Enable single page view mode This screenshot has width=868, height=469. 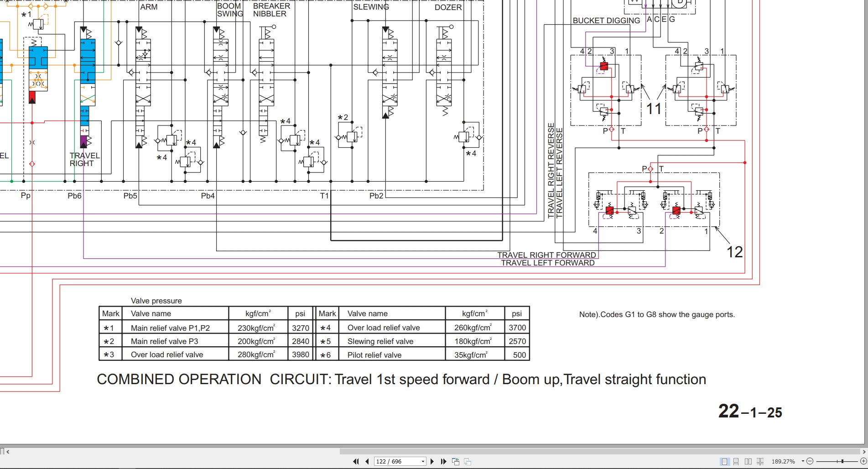(x=724, y=462)
